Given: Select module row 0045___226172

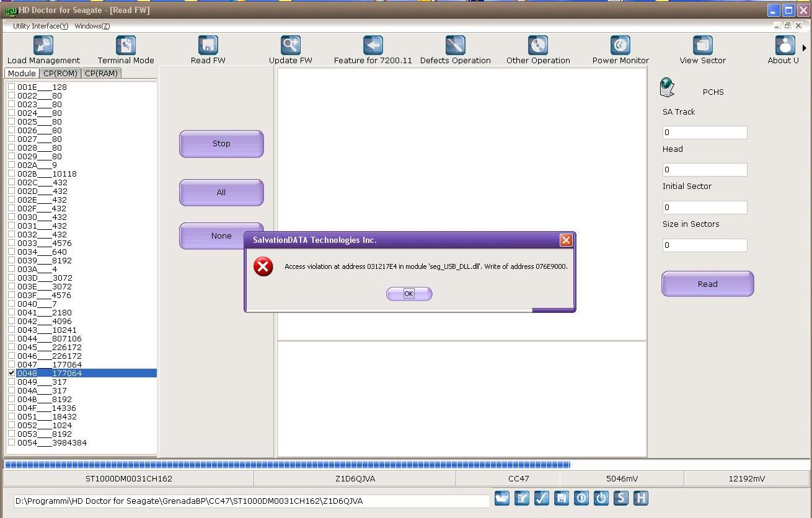Looking at the screenshot, I should pos(50,347).
